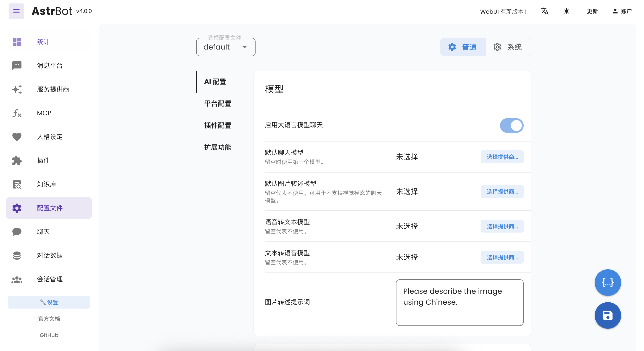Choose provider for 默认聊天模型

point(502,157)
